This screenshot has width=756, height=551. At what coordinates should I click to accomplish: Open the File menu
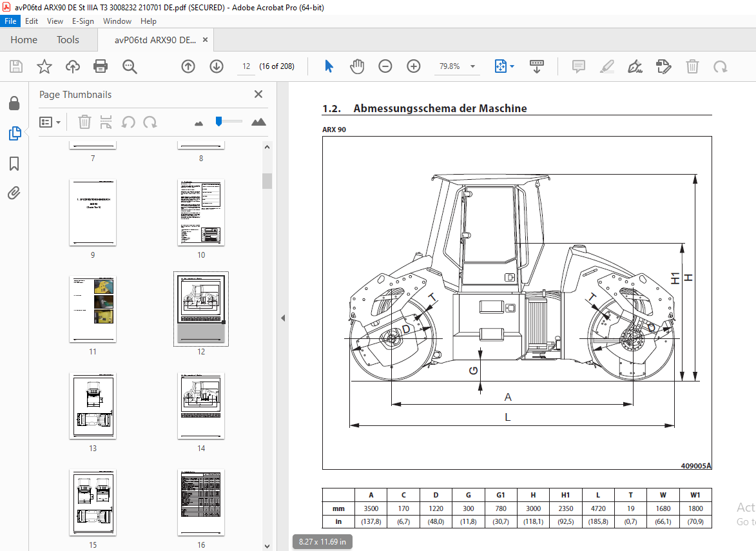point(10,21)
